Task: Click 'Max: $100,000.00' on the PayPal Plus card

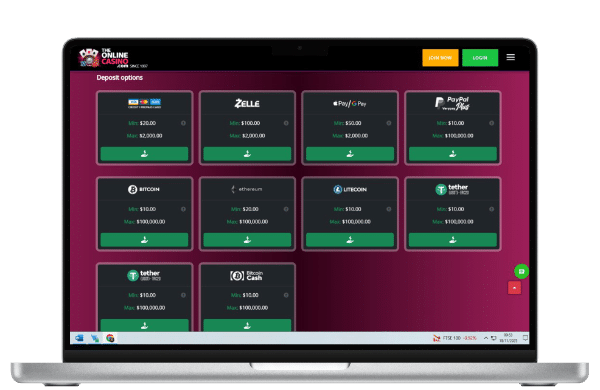Action: click(453, 136)
